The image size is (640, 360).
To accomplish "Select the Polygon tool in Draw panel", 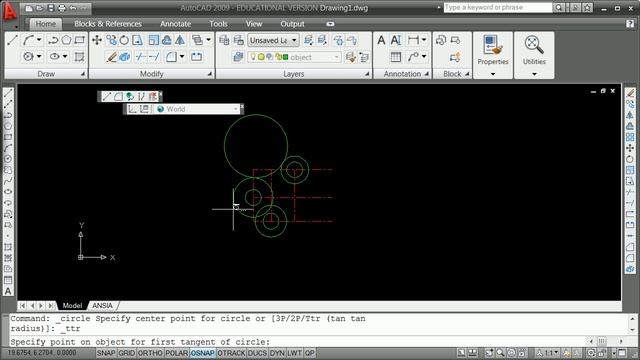I will point(67,40).
